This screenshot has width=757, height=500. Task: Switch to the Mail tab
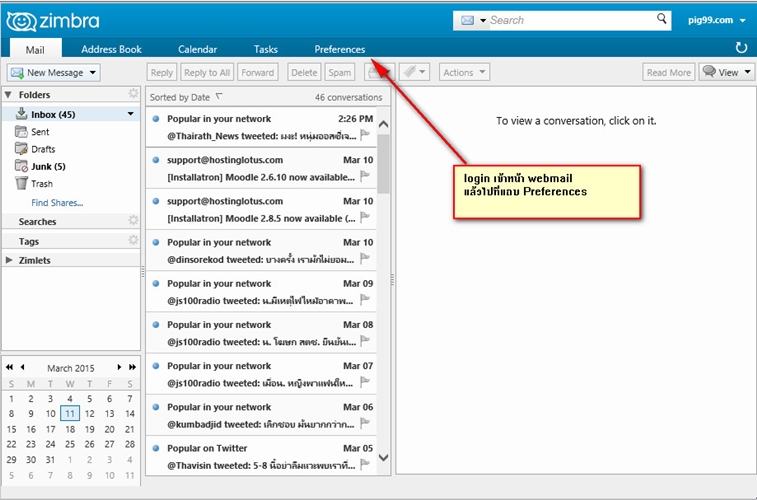point(35,49)
